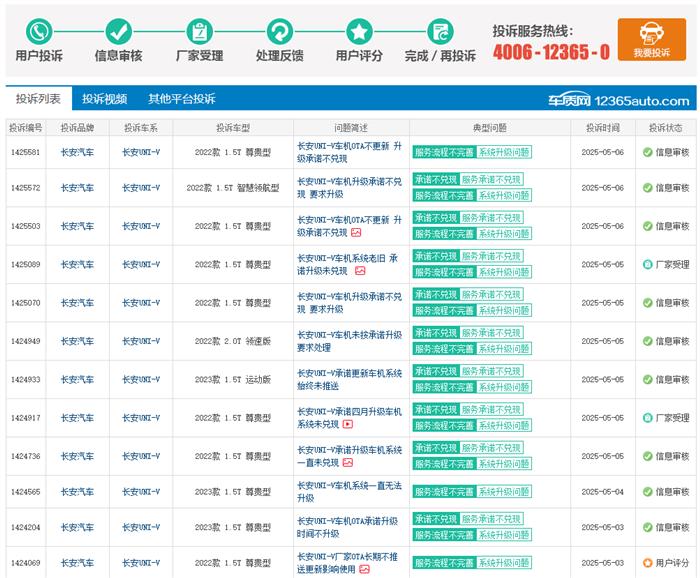
Task: Click the hotline number 4006-12365-0
Action: 551,52
